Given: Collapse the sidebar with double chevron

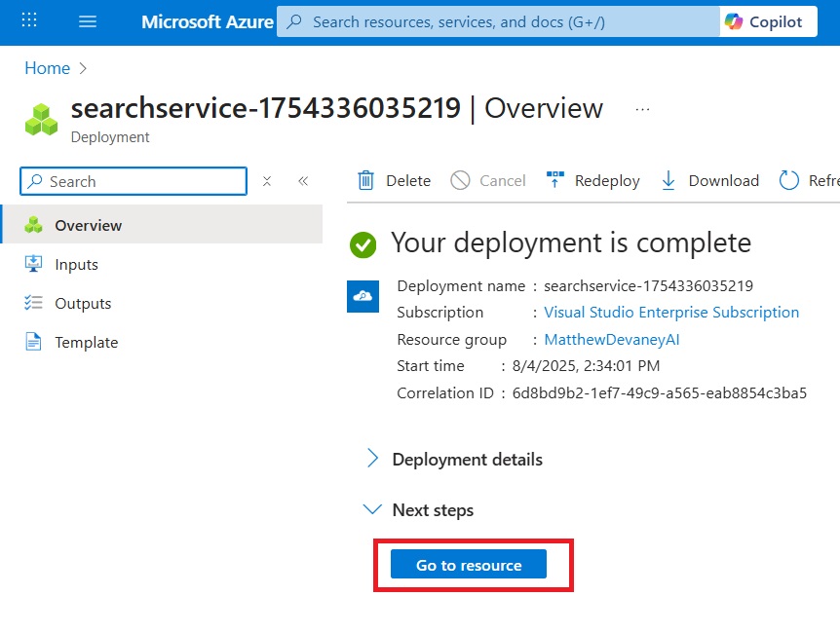Looking at the screenshot, I should click(303, 181).
